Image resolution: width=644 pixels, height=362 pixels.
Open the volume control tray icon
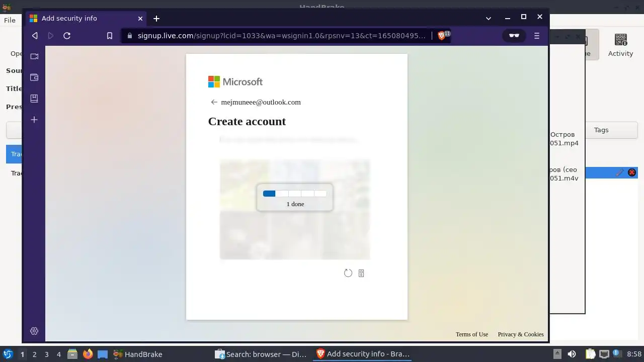572,354
